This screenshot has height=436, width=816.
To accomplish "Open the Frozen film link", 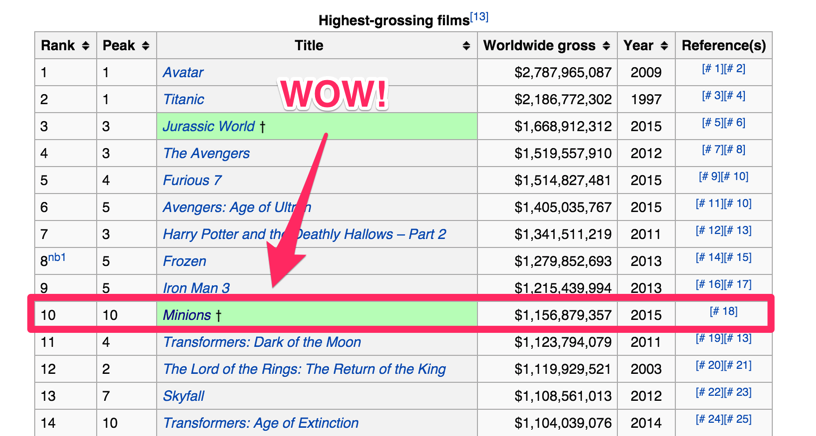I will 184,262.
